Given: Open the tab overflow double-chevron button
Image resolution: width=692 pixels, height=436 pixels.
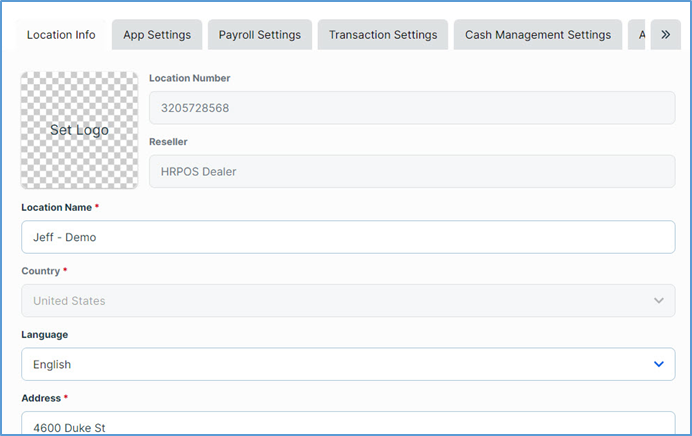Looking at the screenshot, I should point(665,35).
